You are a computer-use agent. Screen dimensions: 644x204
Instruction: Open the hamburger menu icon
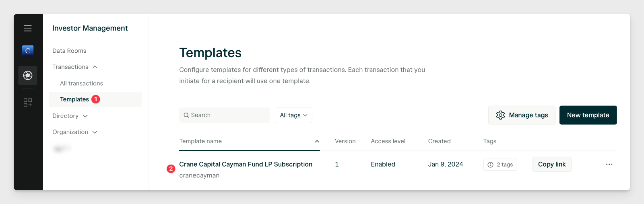click(28, 28)
